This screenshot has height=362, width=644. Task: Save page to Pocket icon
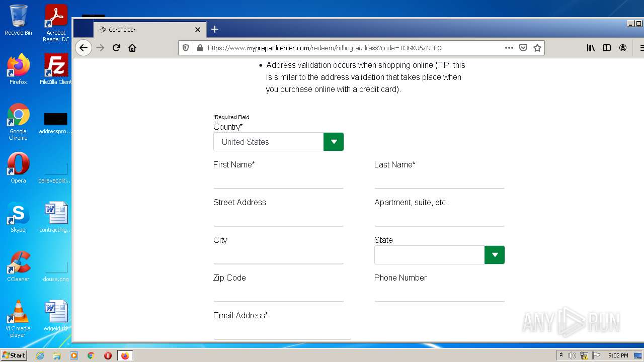click(523, 48)
